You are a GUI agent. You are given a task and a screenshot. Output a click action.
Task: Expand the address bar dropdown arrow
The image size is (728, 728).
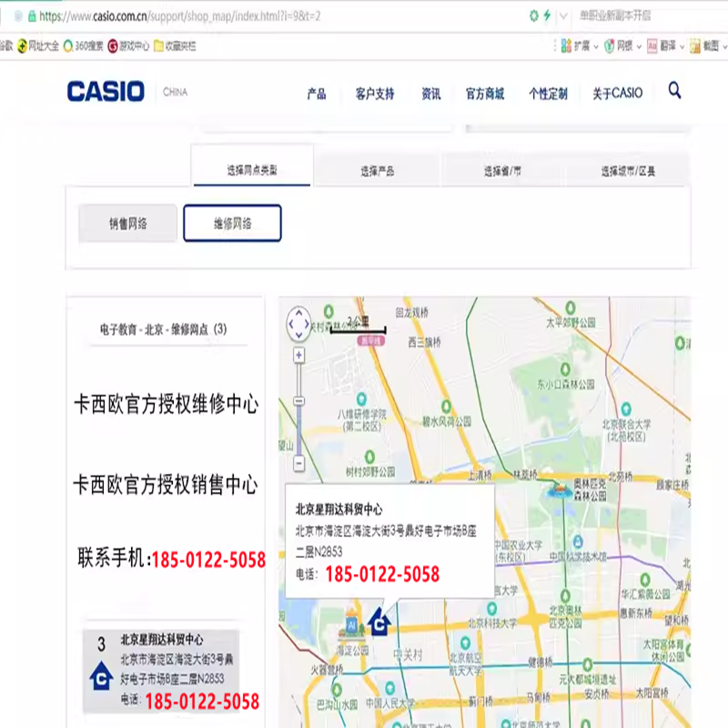coord(563,16)
